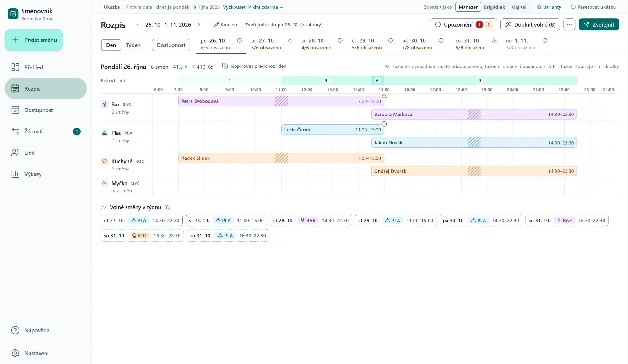
Task: Click warning triangle above Petra Svobodová shift
Action: [384, 96]
